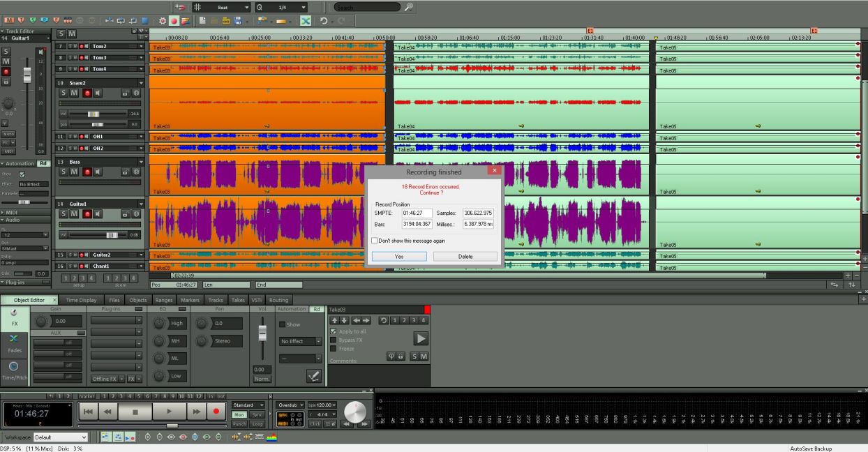
Task: Click the transport play button
Action: tap(169, 412)
